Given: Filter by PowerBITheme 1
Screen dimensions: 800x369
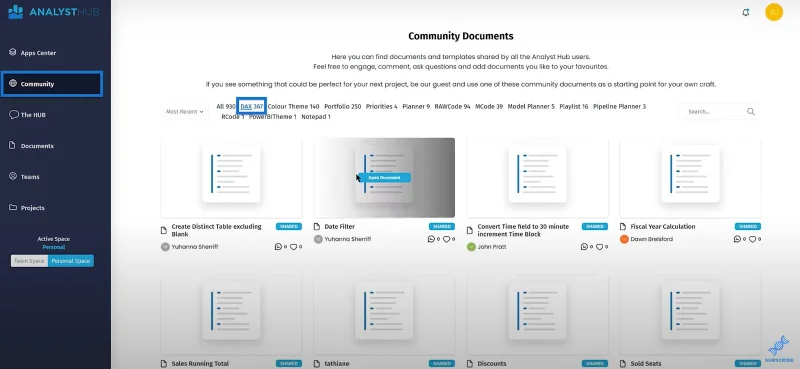Looking at the screenshot, I should (272, 116).
